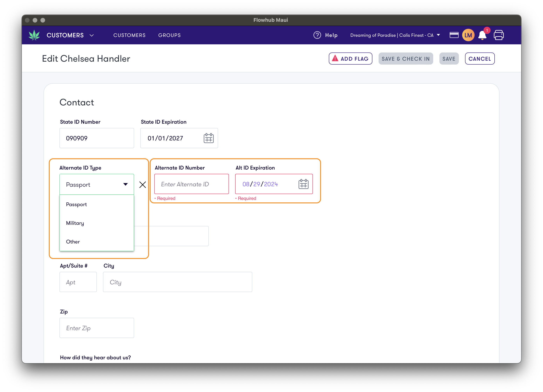543x392 pixels.
Task: Click the SAVE & CHECK IN button
Action: coord(406,59)
